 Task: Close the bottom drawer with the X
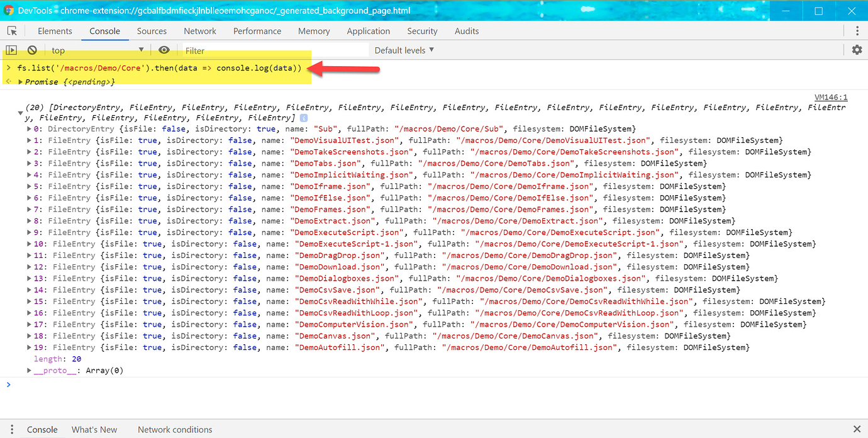tap(857, 429)
